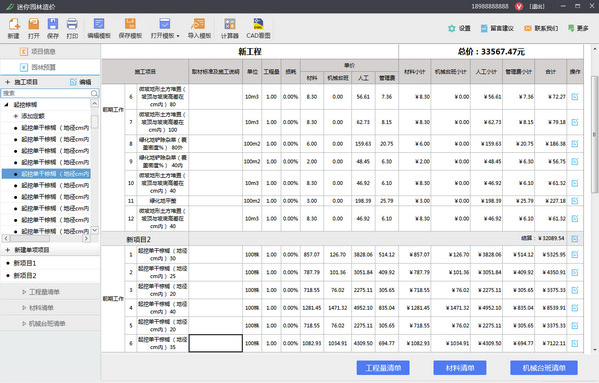Open 设置 settings in top right
The width and height of the screenshot is (599, 383).
(459, 28)
